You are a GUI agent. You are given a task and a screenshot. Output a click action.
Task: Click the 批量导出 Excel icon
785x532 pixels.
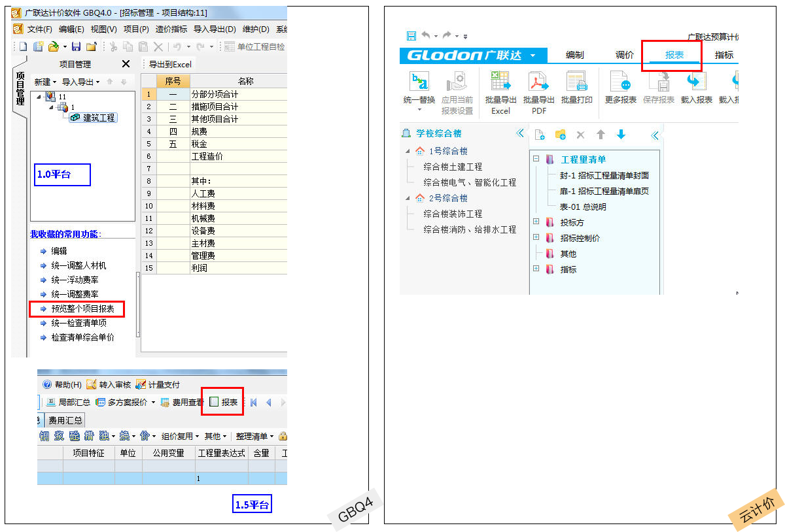point(500,82)
